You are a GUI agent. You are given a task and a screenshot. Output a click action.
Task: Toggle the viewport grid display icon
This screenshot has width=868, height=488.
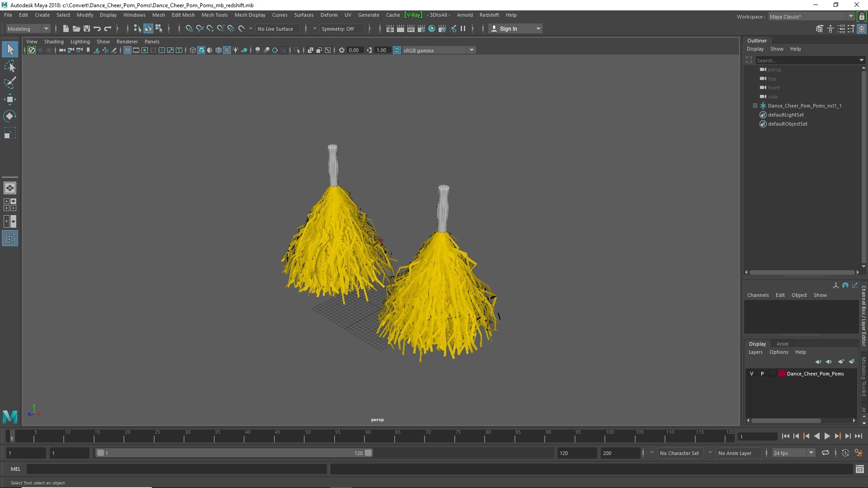[x=127, y=50]
